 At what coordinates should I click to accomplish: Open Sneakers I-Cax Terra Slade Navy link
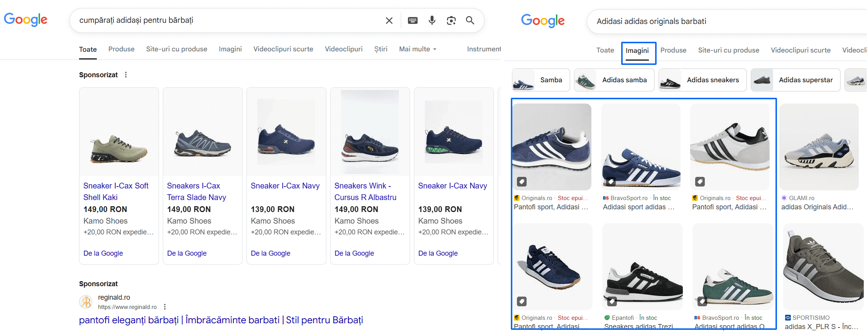(x=196, y=192)
